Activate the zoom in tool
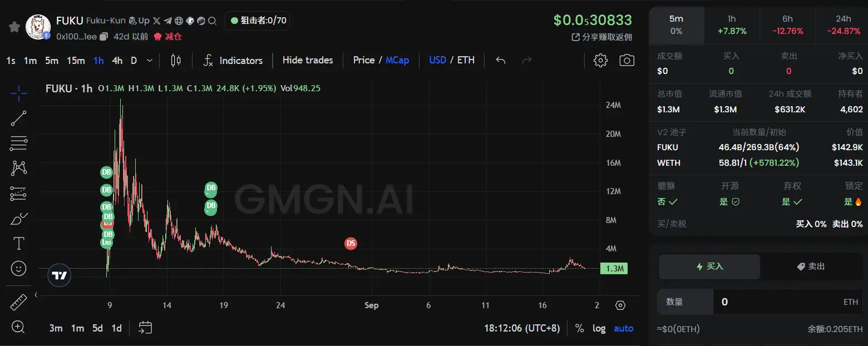 click(x=19, y=327)
